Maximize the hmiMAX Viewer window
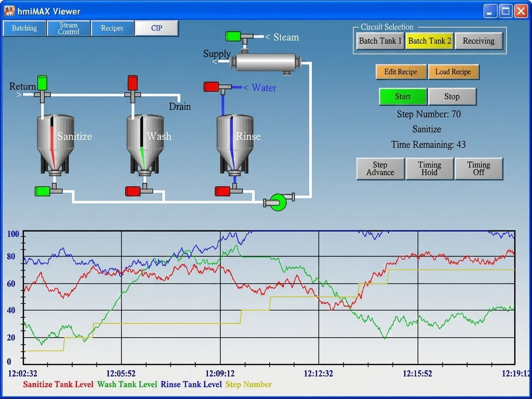The height and width of the screenshot is (399, 532). [506, 11]
